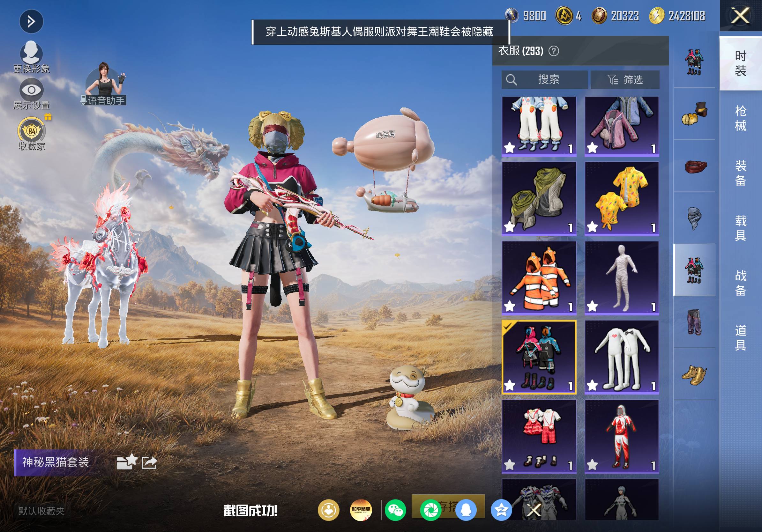Viewport: 762px width, 532px height.
Task: Switch to the 道具 tab
Action: (x=740, y=338)
